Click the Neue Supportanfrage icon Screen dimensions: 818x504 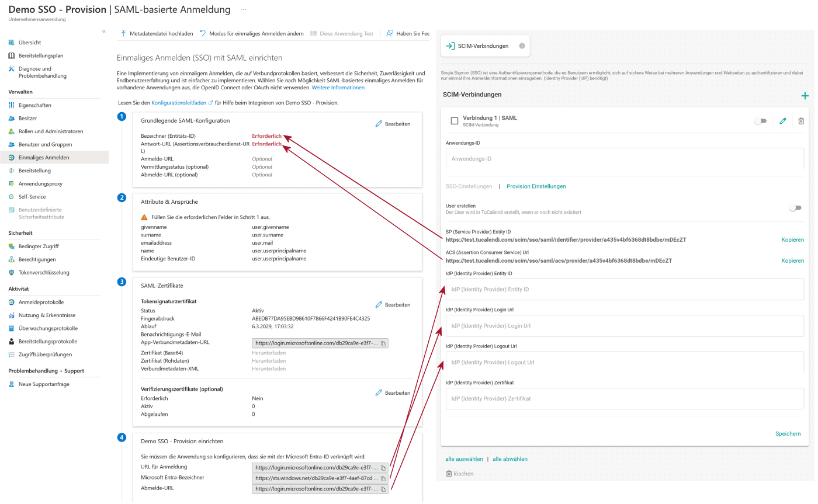[x=12, y=384]
